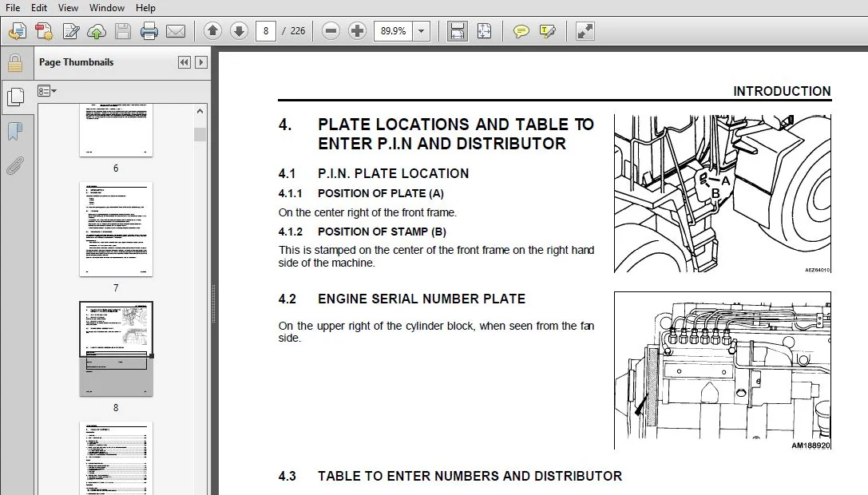
Task: Click heading 'ENGINE SERIAL NUMBER PLATE'
Action: tap(422, 299)
